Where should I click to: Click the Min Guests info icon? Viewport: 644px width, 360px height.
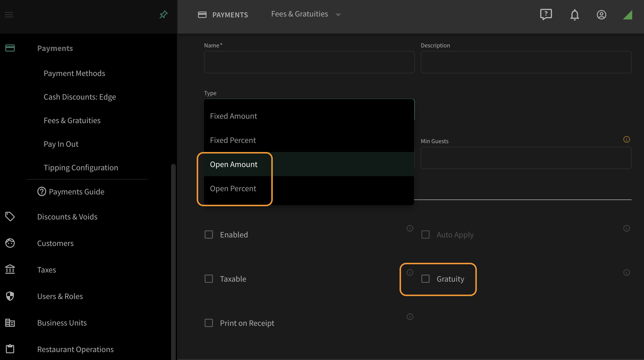pos(627,139)
